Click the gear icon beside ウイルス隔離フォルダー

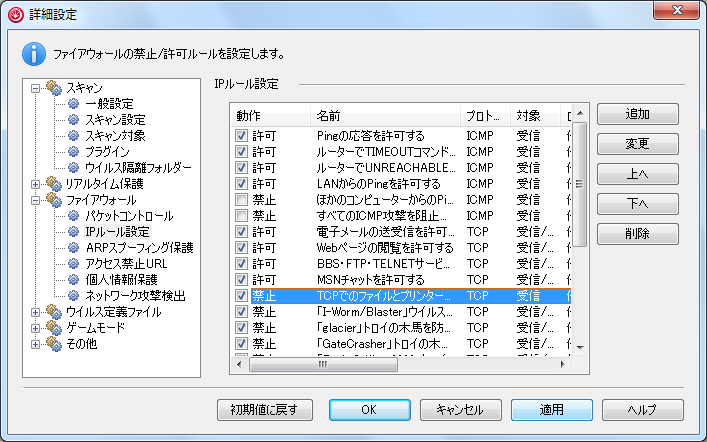tap(74, 167)
